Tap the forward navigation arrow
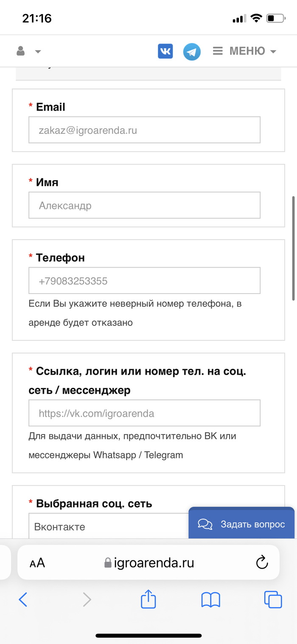This screenshot has height=644, width=297. point(87,599)
